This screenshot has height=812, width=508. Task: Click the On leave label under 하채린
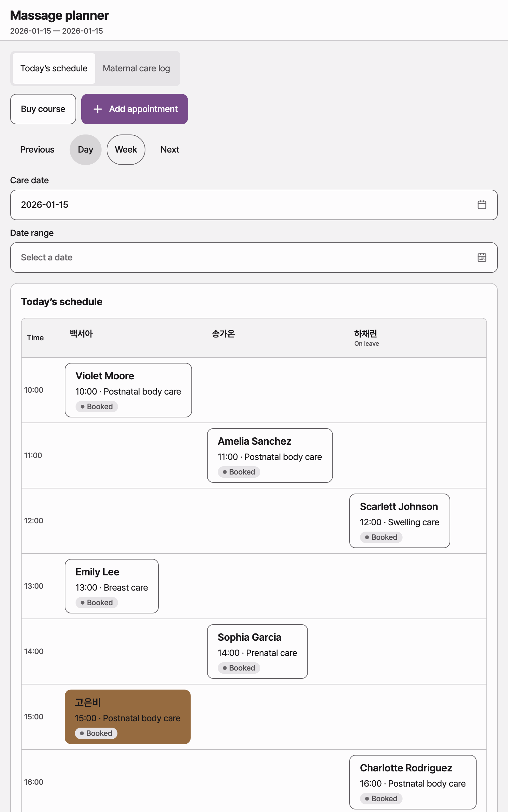[x=366, y=344]
